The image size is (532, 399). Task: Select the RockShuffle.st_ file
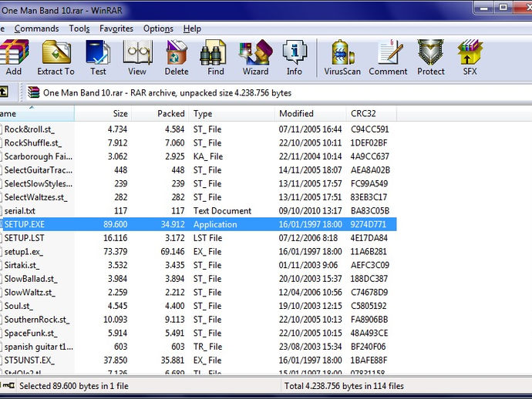[x=33, y=142]
